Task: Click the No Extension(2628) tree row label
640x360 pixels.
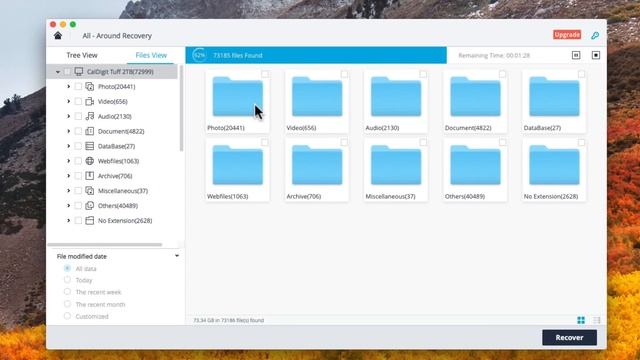Action: (x=125, y=220)
